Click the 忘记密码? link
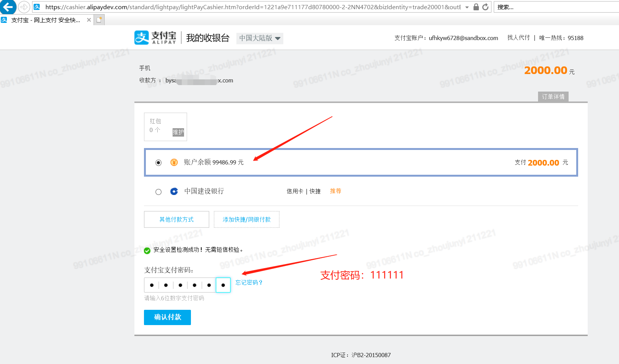Screen dimensions: 619x364 249,282
